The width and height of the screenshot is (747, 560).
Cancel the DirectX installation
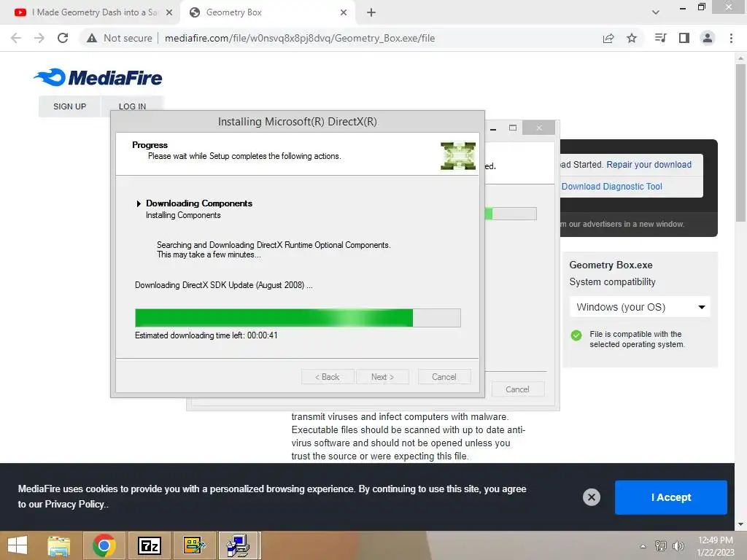point(444,377)
